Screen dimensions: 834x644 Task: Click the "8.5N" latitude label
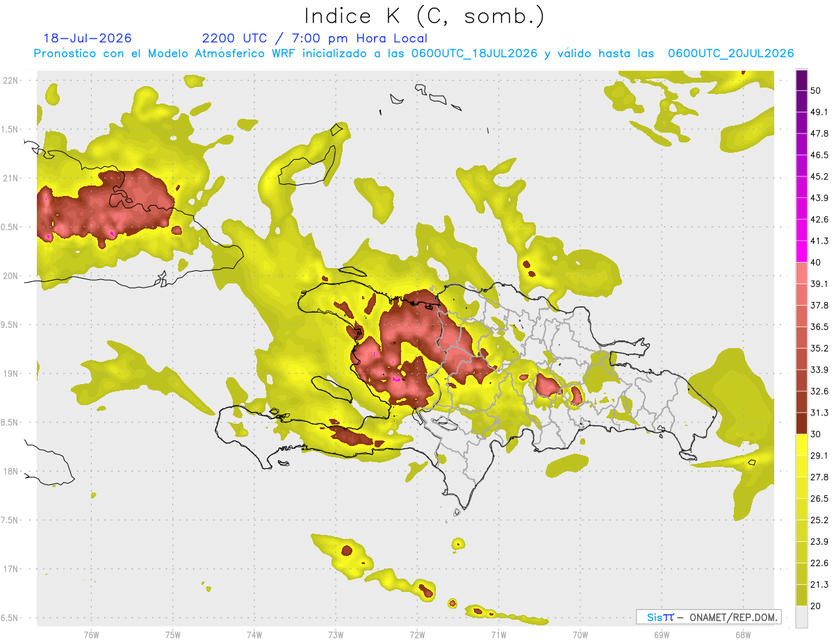tap(10, 422)
